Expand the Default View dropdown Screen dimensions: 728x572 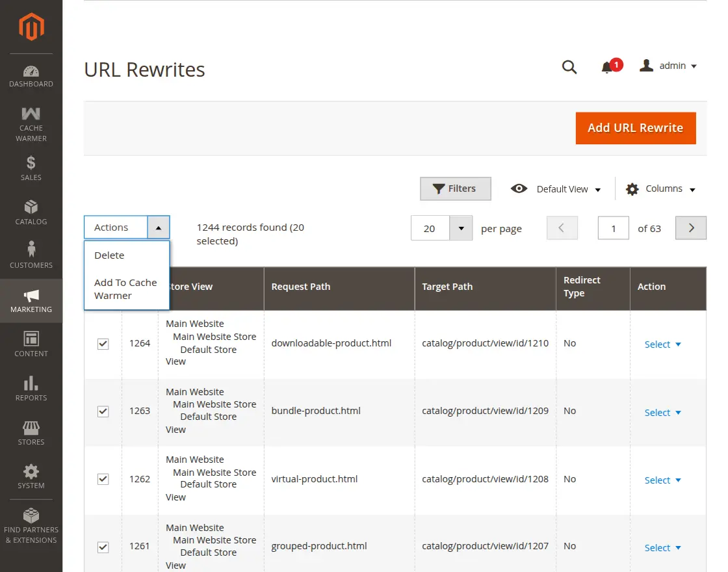556,189
